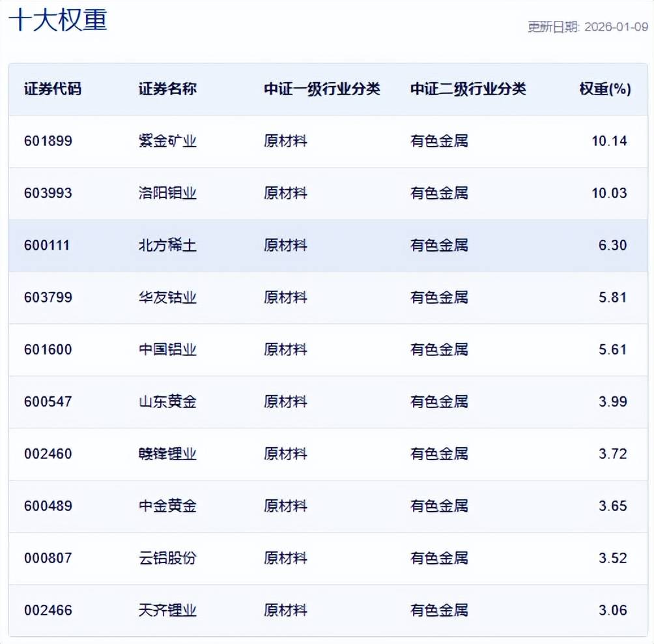Click the 中金黄金 stock name
Screen dimensions: 654x644
tap(167, 506)
